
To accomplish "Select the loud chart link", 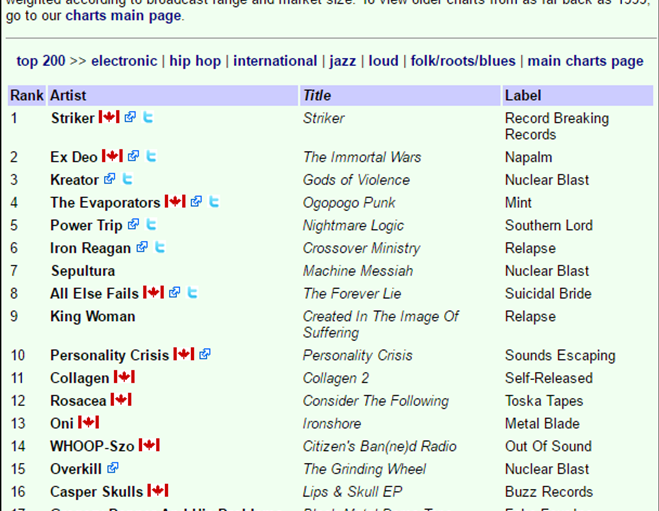I will coord(383,61).
